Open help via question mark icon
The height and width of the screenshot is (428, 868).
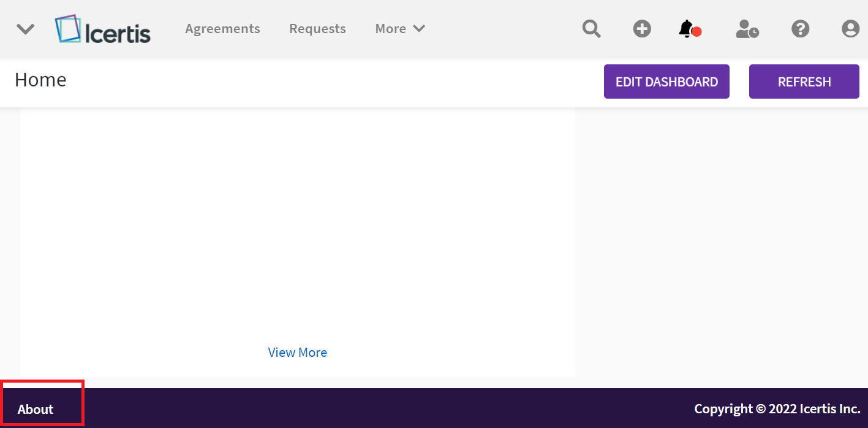[800, 29]
